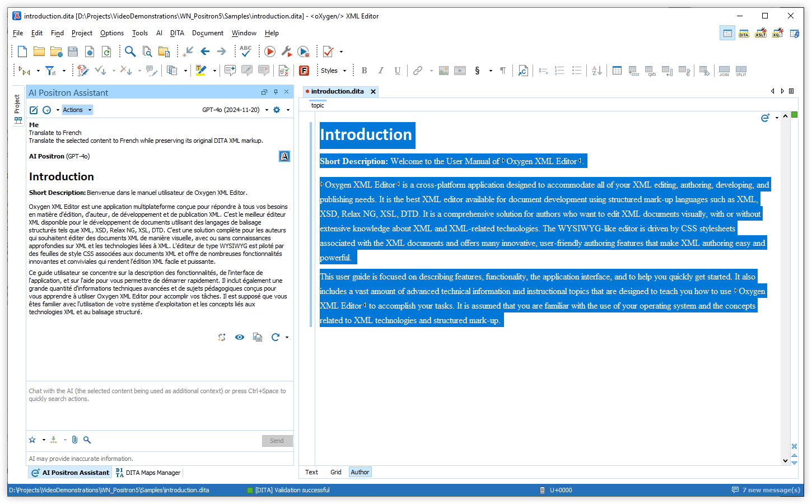Screen dimensions: 812x504
Task: Click the Send button
Action: 277,441
